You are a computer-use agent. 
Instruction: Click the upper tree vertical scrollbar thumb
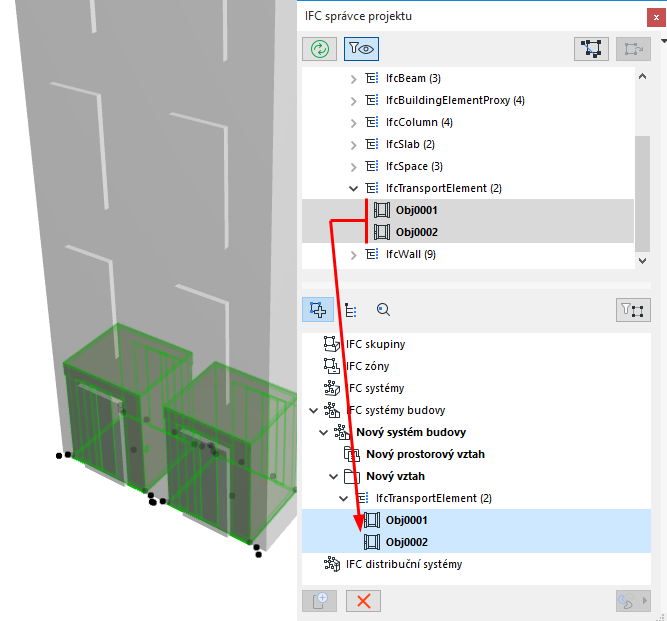coord(642,194)
